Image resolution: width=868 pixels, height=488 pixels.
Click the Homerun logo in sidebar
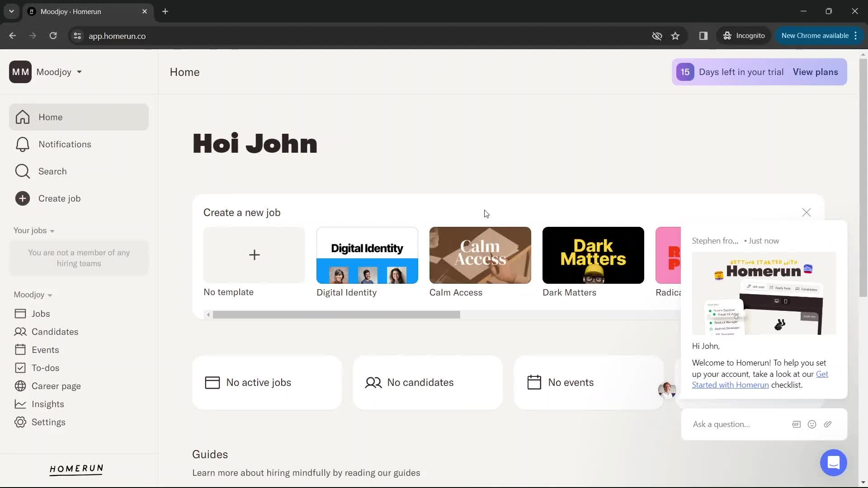pyautogui.click(x=76, y=469)
